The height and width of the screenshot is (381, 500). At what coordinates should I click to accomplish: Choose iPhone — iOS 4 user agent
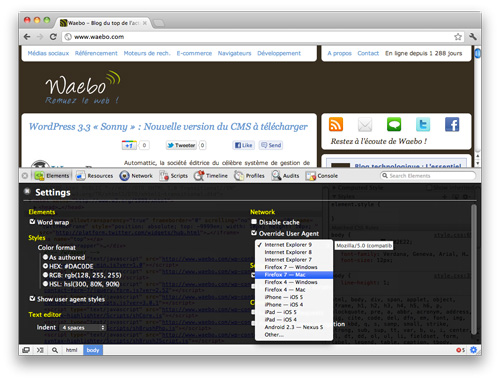click(294, 305)
